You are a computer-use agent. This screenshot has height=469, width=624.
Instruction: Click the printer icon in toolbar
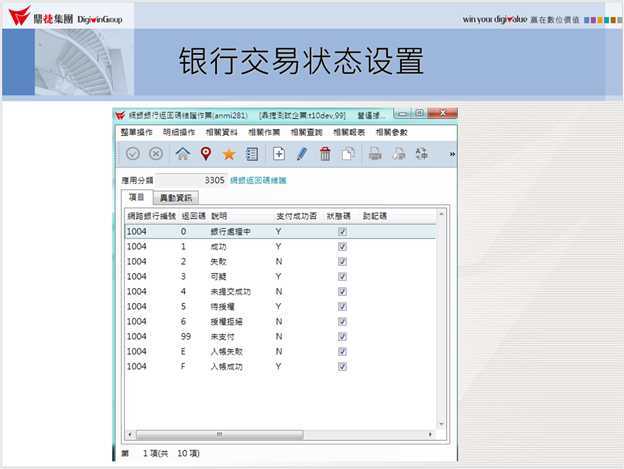pyautogui.click(x=375, y=154)
